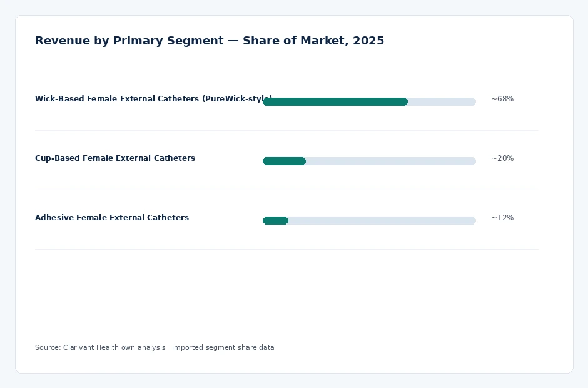Click the ~68% value label
This screenshot has width=588, height=388.
click(x=502, y=99)
